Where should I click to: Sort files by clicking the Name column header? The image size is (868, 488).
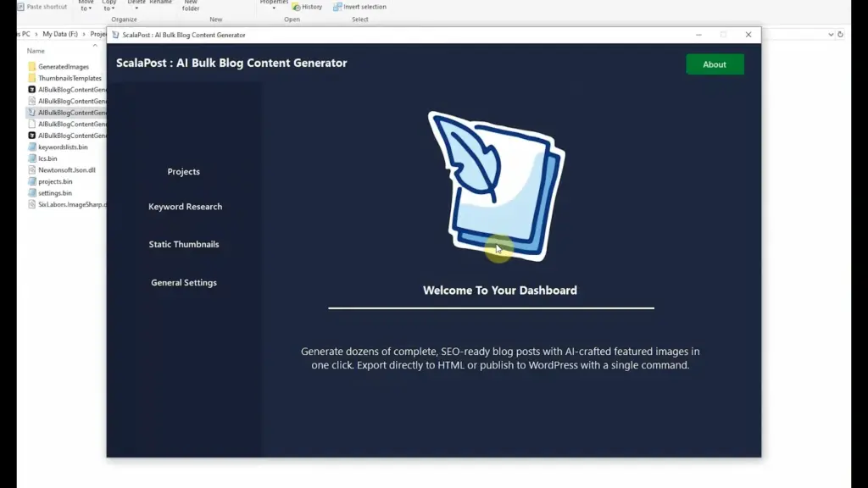point(35,51)
